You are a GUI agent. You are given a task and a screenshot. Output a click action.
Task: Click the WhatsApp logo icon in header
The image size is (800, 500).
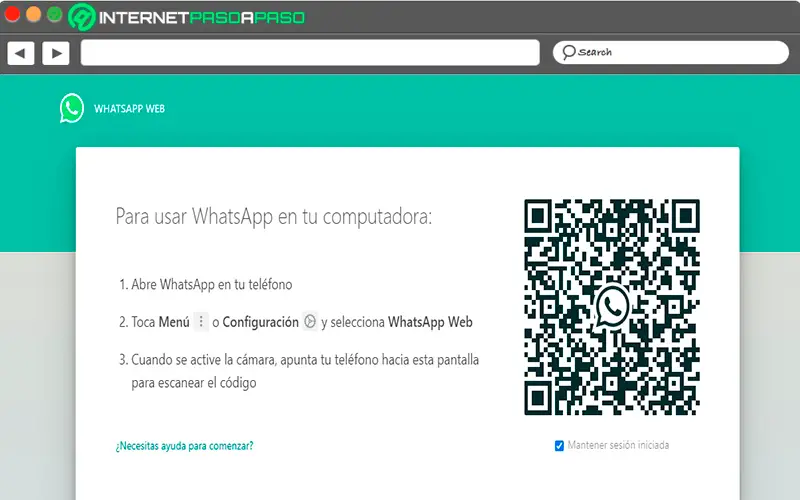[72, 108]
